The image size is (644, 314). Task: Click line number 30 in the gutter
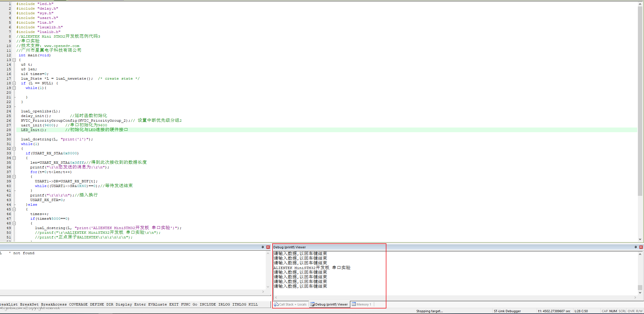click(x=8, y=139)
